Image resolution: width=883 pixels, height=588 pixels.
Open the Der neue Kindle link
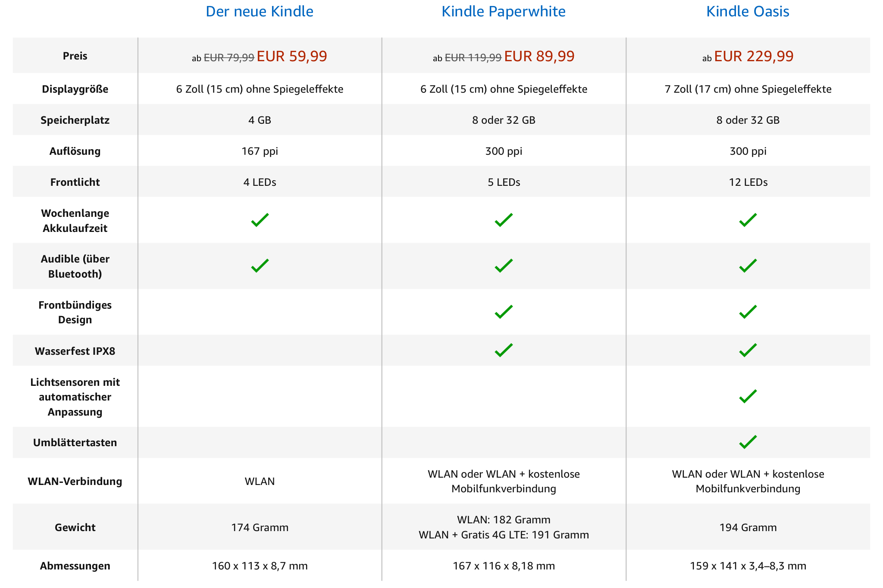259,12
